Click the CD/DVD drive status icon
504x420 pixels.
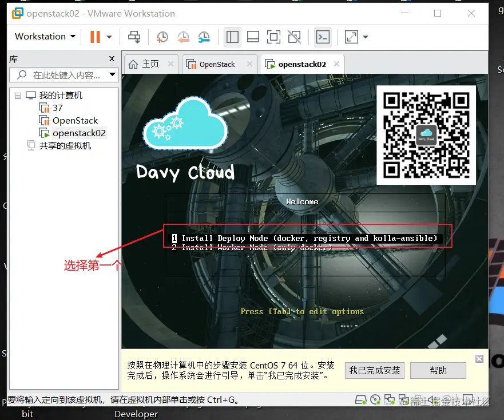click(x=375, y=400)
